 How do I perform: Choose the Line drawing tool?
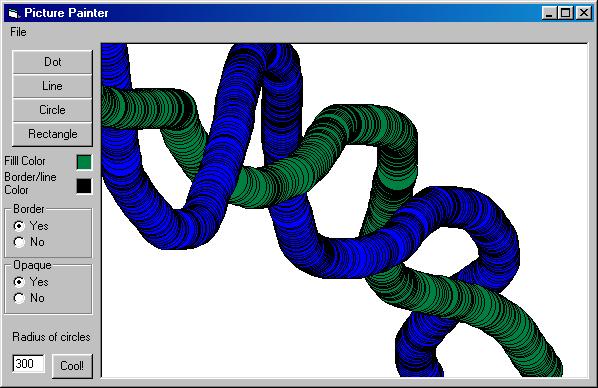[52, 86]
